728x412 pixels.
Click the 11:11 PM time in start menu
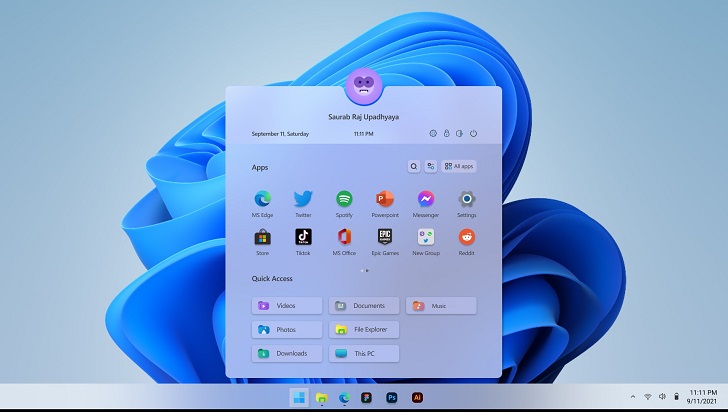(x=364, y=134)
